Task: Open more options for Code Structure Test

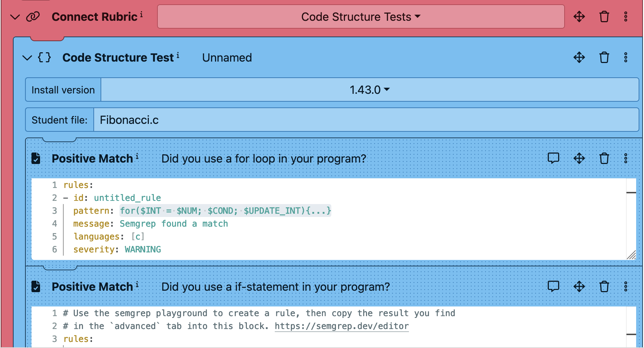Action: [x=625, y=58]
